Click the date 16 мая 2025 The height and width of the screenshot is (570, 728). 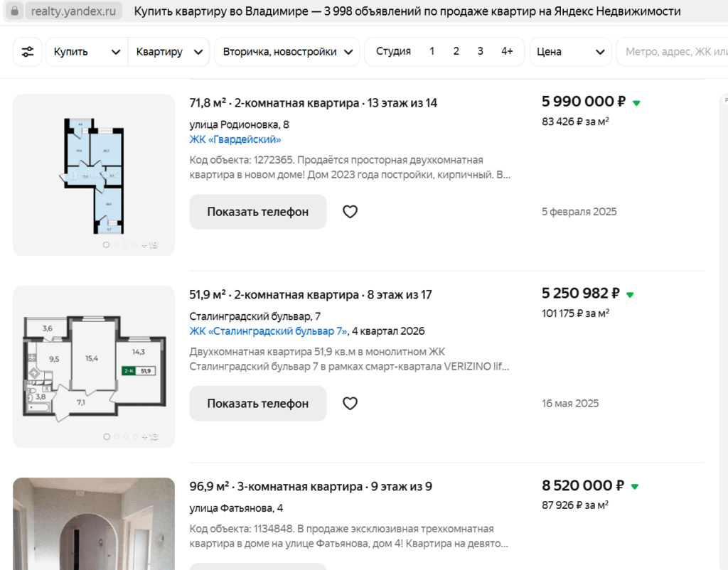(570, 404)
